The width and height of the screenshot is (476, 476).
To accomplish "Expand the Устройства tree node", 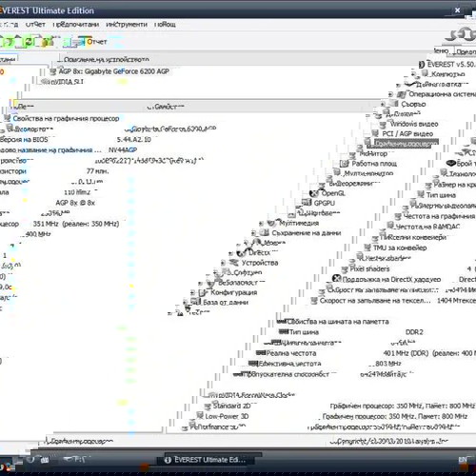I will coord(223,263).
